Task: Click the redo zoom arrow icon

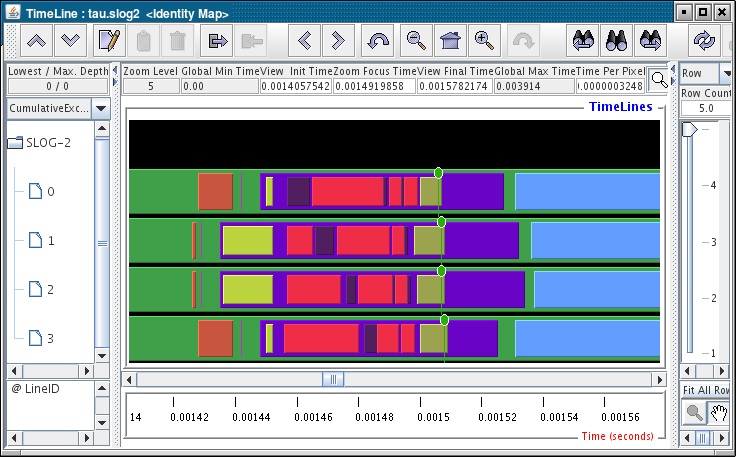Action: tap(523, 41)
